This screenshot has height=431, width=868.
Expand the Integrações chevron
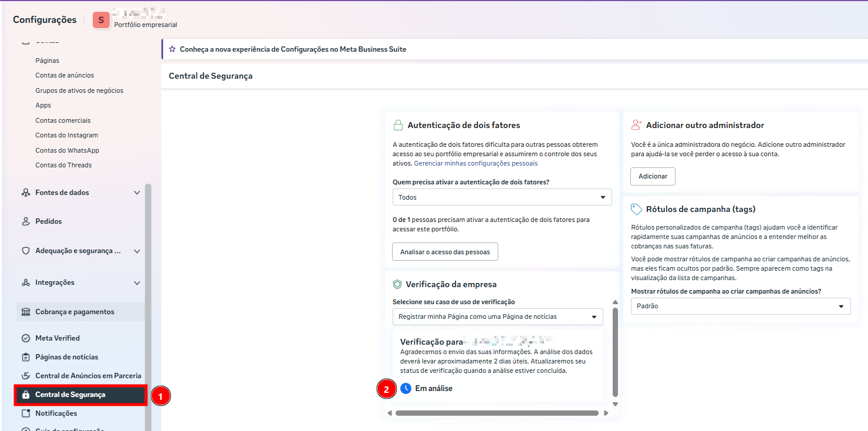pos(137,282)
